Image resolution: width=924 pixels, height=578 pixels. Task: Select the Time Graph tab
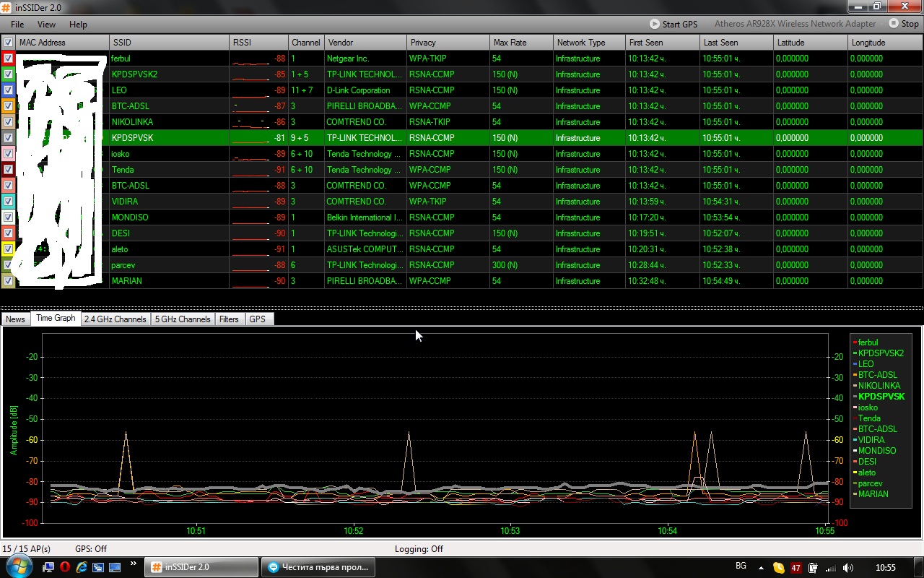click(56, 318)
